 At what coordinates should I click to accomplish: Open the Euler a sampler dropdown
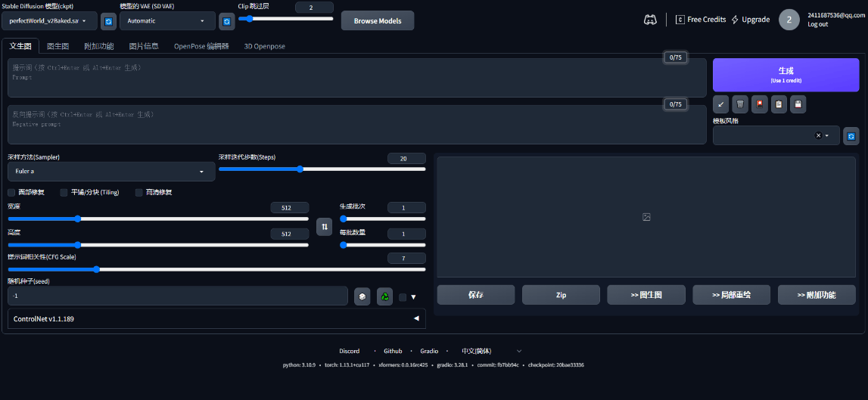click(110, 172)
